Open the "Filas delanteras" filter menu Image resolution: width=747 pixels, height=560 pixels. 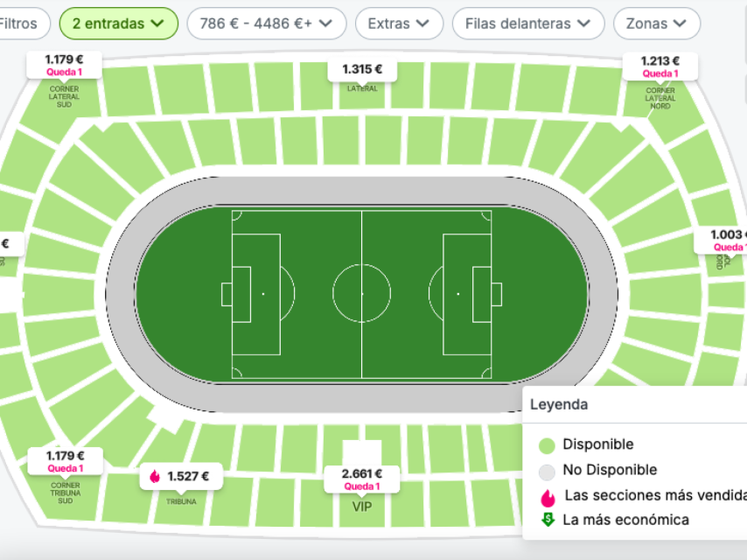tap(527, 24)
